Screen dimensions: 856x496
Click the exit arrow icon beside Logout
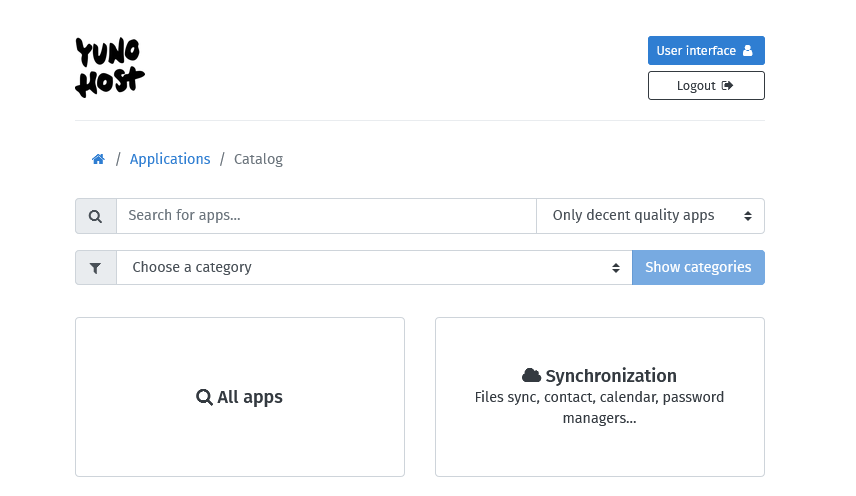click(x=727, y=86)
